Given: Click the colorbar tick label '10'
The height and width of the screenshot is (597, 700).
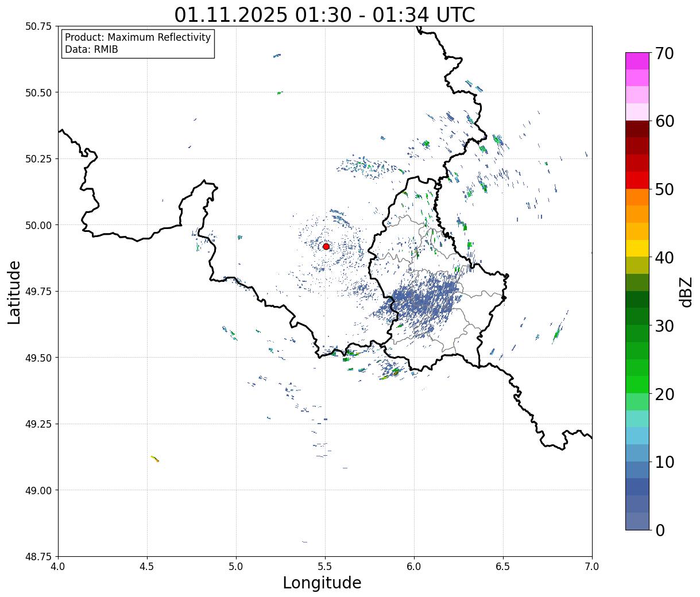Looking at the screenshot, I should tap(664, 462).
